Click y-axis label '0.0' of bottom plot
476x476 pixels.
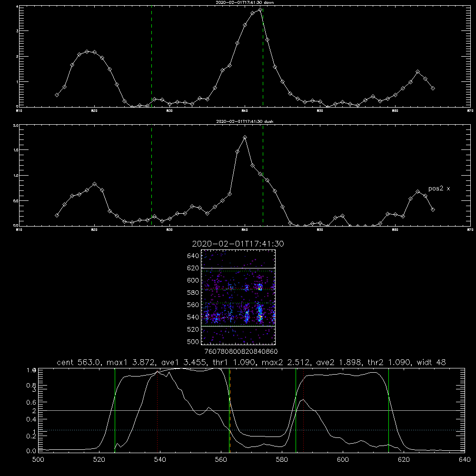(x=31, y=451)
